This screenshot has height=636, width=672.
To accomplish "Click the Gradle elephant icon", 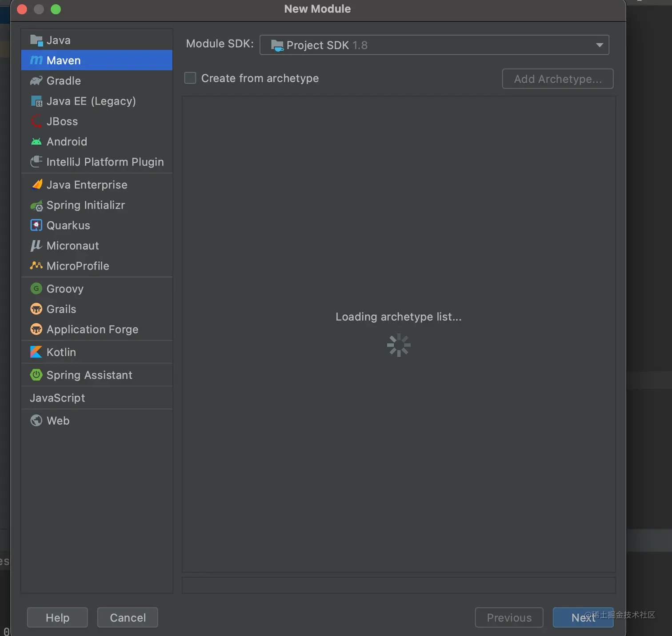I will point(36,81).
